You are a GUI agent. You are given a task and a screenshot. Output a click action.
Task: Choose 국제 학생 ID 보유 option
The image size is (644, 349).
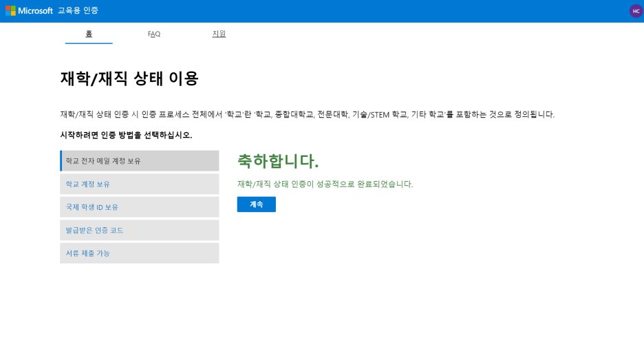[140, 207]
